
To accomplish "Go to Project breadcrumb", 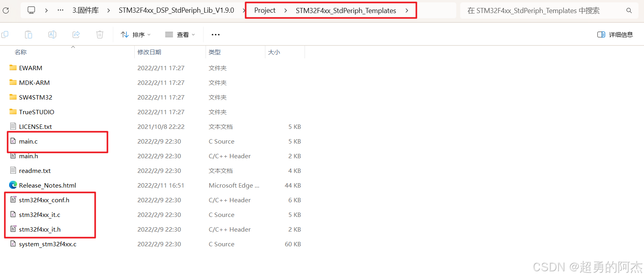I will (x=265, y=11).
